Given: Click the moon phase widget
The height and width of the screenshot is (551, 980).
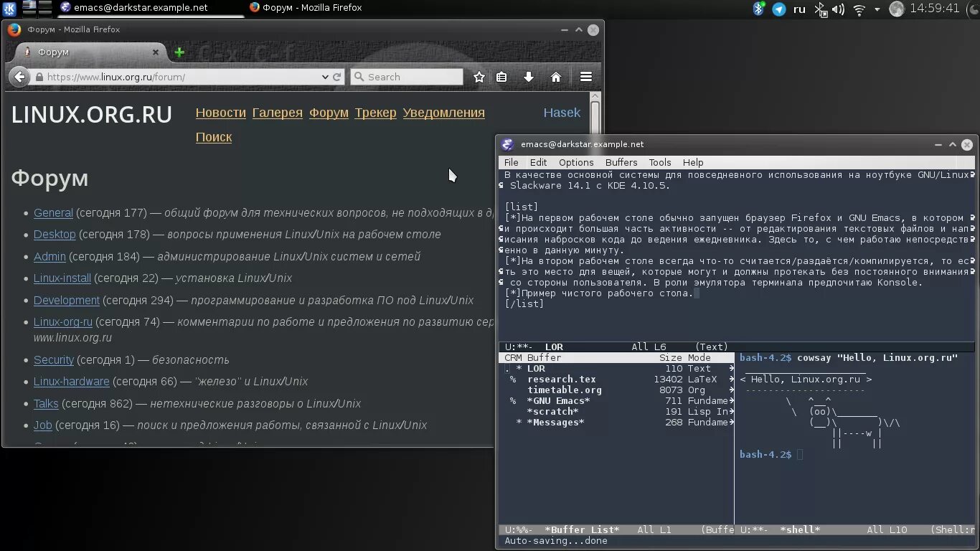Looking at the screenshot, I should pyautogui.click(x=896, y=9).
